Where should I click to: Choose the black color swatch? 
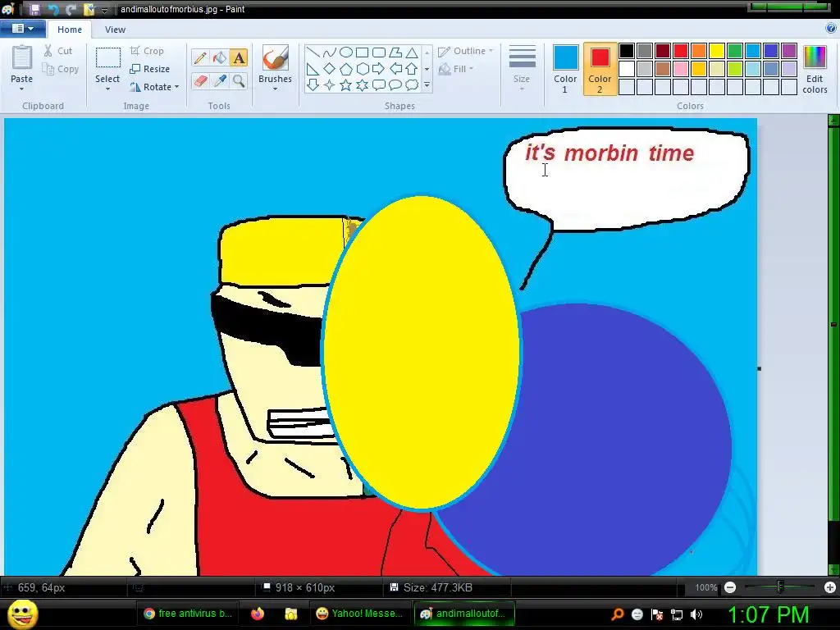627,51
